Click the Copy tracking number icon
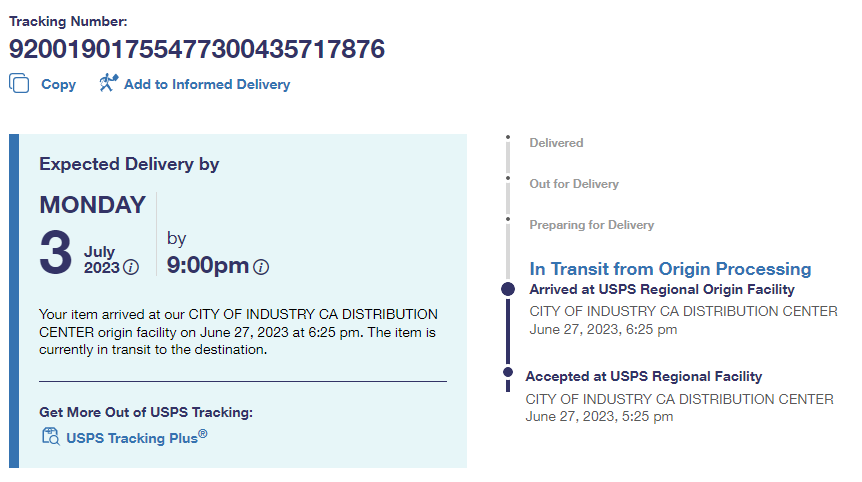Screen dimensions: 862x482 19,84
